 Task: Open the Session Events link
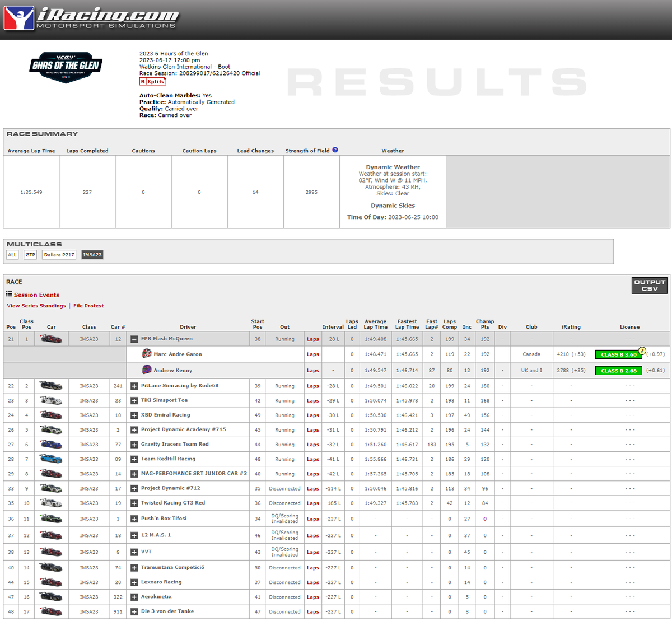coord(36,295)
